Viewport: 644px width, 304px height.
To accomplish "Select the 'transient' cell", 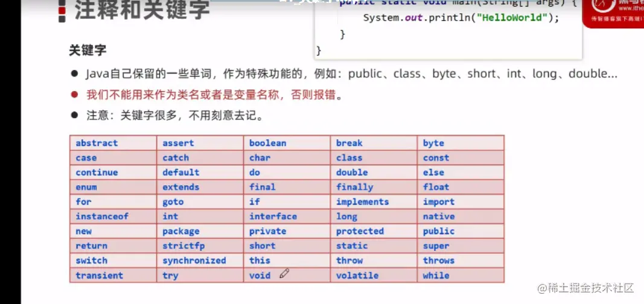I will 113,275.
